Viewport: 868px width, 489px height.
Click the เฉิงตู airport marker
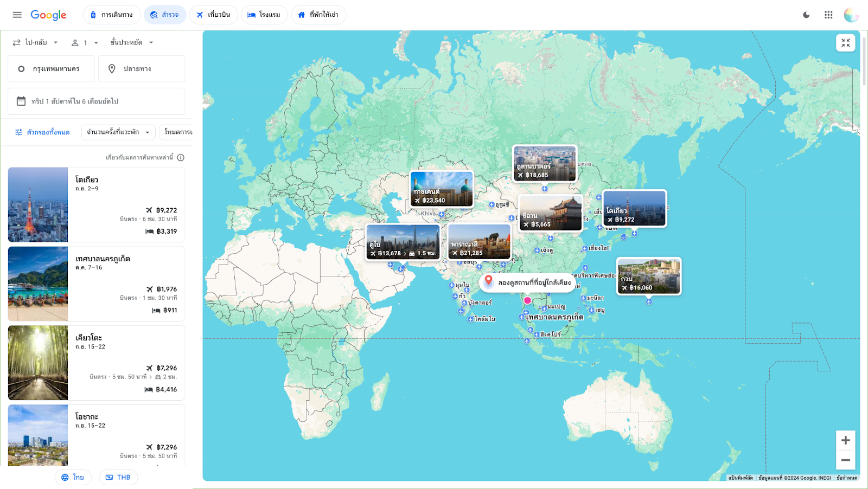click(537, 250)
